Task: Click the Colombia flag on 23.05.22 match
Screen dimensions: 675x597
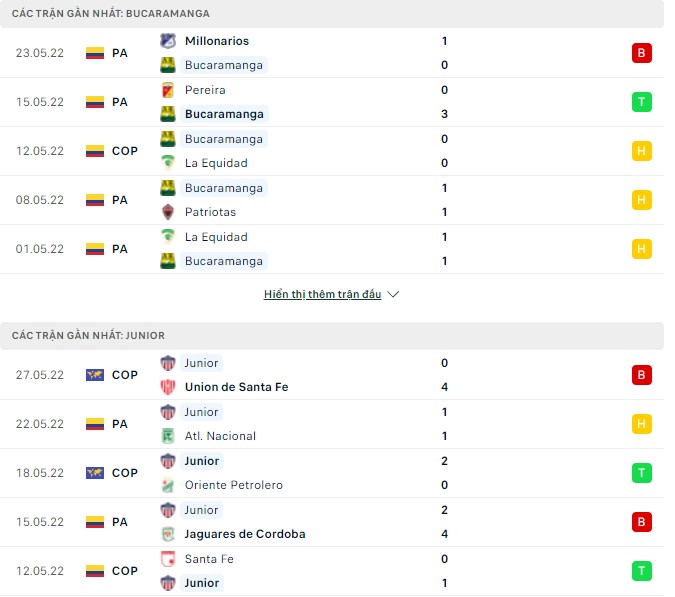Action: [95, 53]
